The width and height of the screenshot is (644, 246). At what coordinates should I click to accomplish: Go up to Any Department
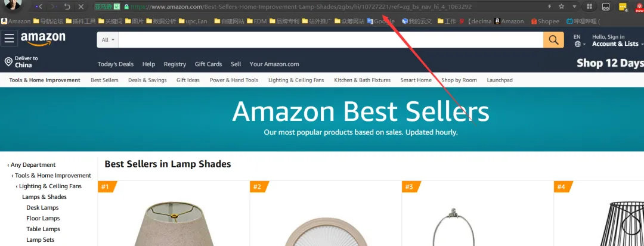[x=31, y=164]
